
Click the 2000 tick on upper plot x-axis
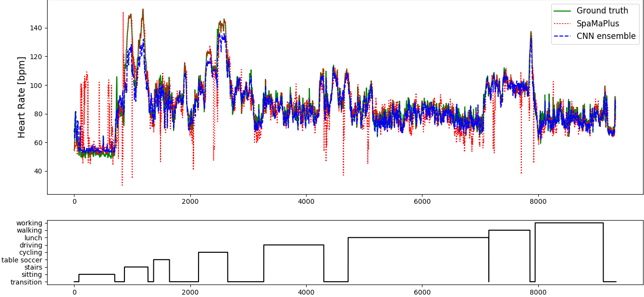tap(190, 202)
